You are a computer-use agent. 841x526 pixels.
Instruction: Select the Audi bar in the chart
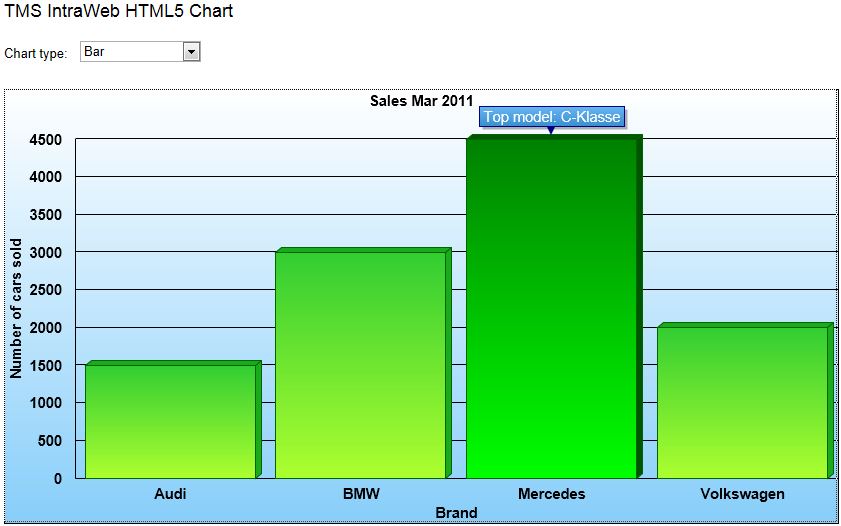click(x=171, y=421)
